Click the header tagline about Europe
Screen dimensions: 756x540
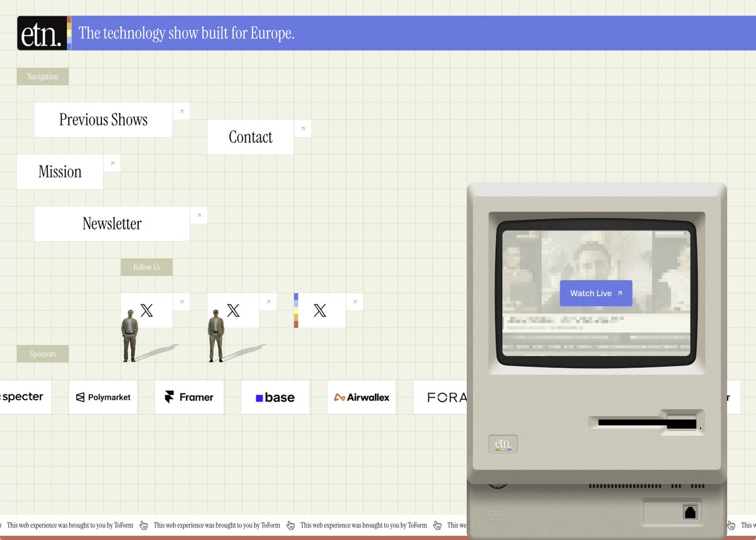click(186, 33)
